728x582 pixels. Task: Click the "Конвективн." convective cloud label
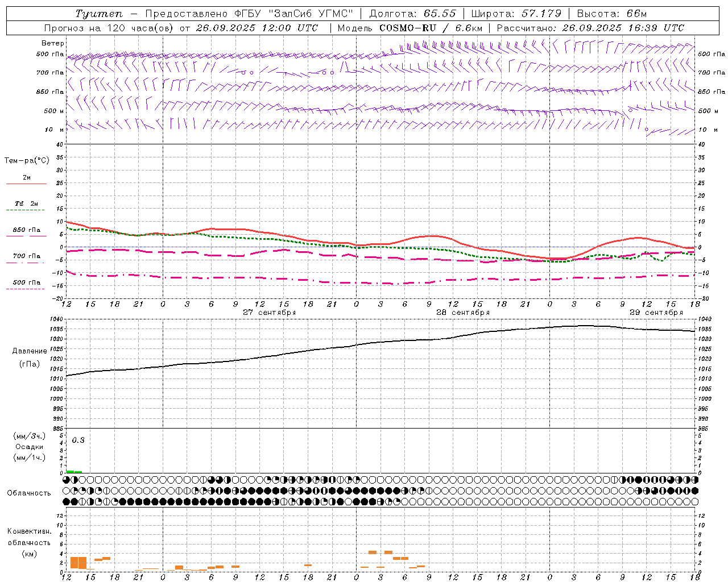[30, 531]
